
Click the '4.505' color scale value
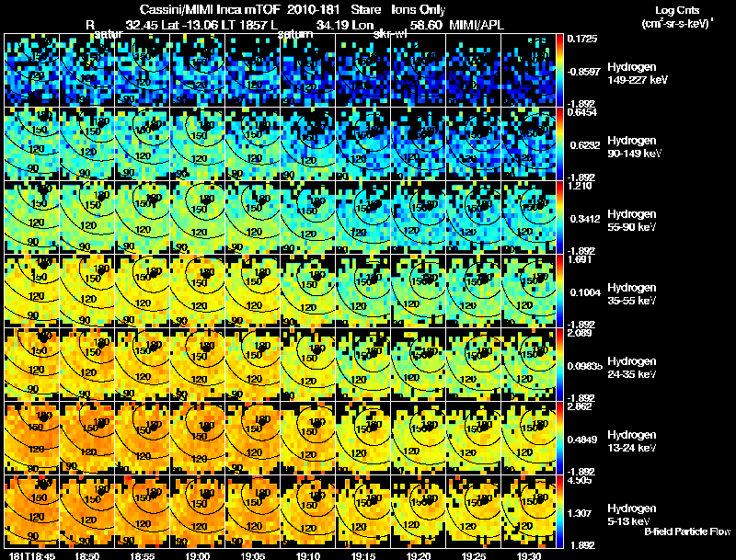coord(580,480)
